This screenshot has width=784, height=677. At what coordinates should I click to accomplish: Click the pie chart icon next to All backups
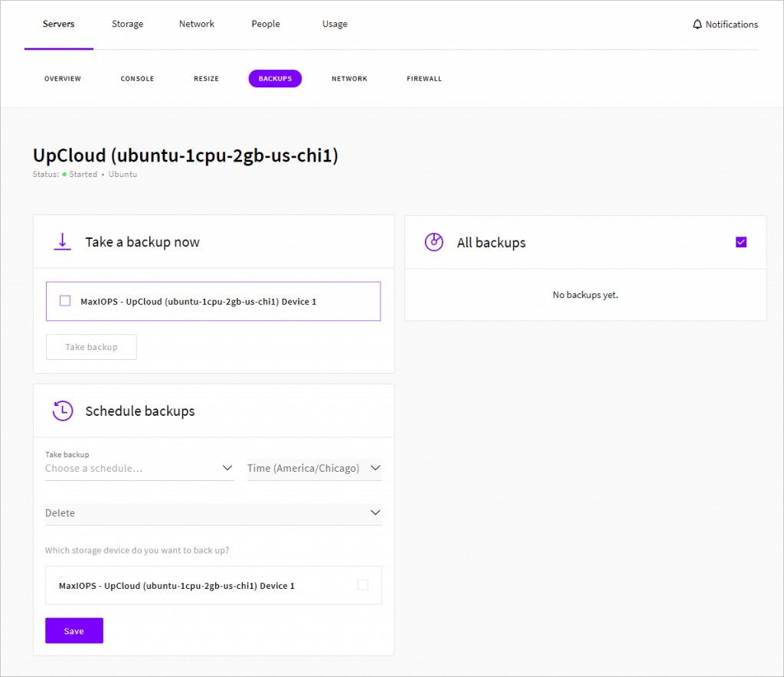[434, 242]
